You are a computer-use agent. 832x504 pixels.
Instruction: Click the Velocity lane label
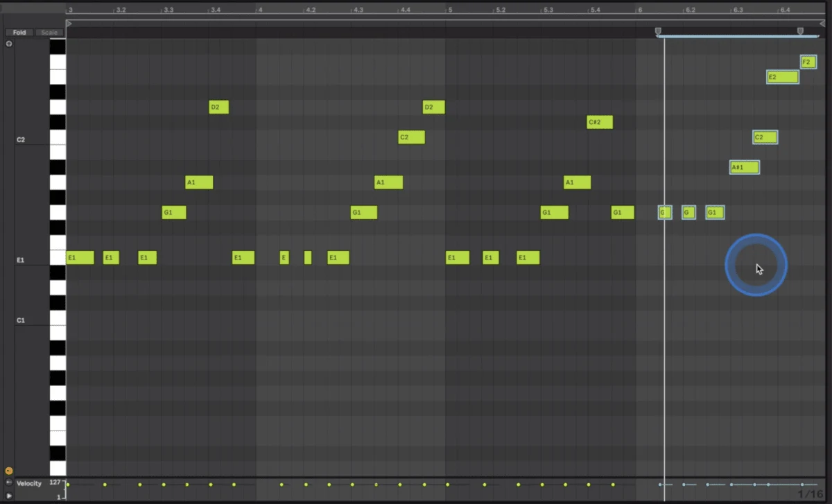[29, 483]
